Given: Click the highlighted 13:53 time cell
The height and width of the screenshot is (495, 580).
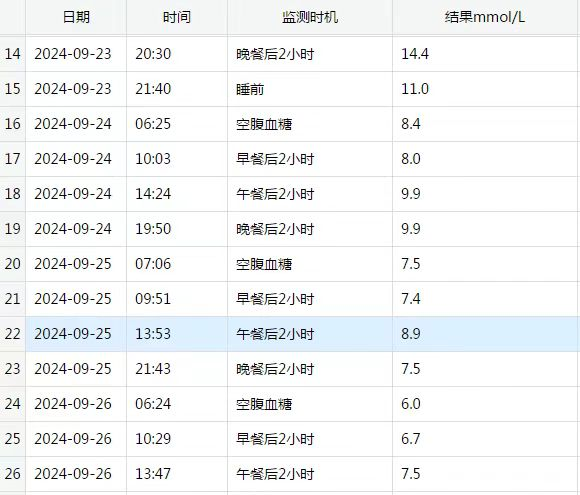Looking at the screenshot, I should pos(177,334).
